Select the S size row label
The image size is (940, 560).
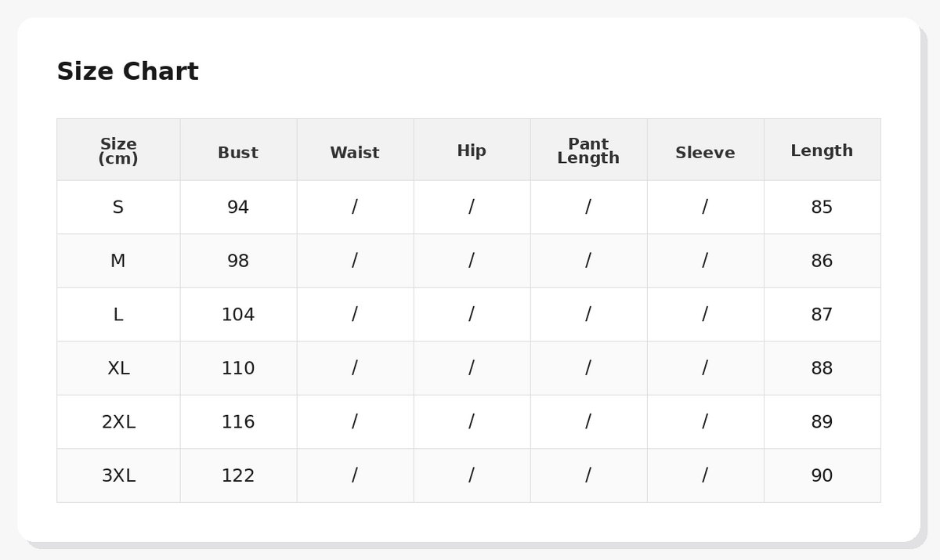coord(118,208)
